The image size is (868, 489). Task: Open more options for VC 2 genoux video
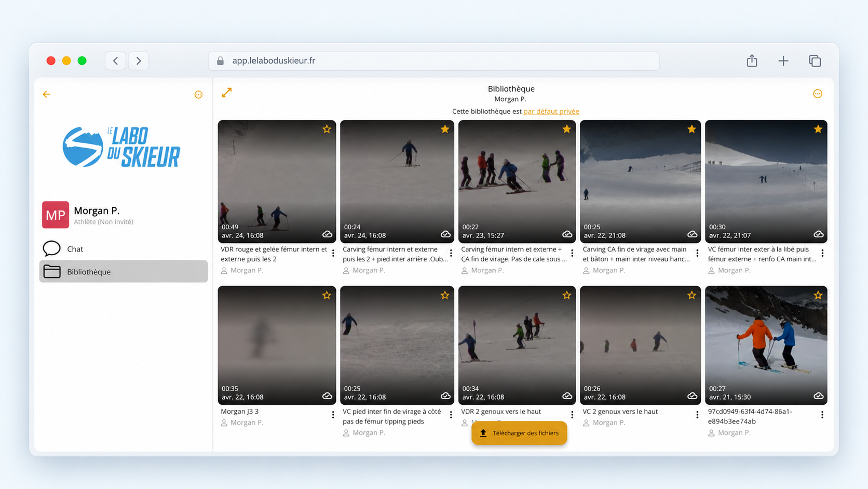pyautogui.click(x=697, y=415)
